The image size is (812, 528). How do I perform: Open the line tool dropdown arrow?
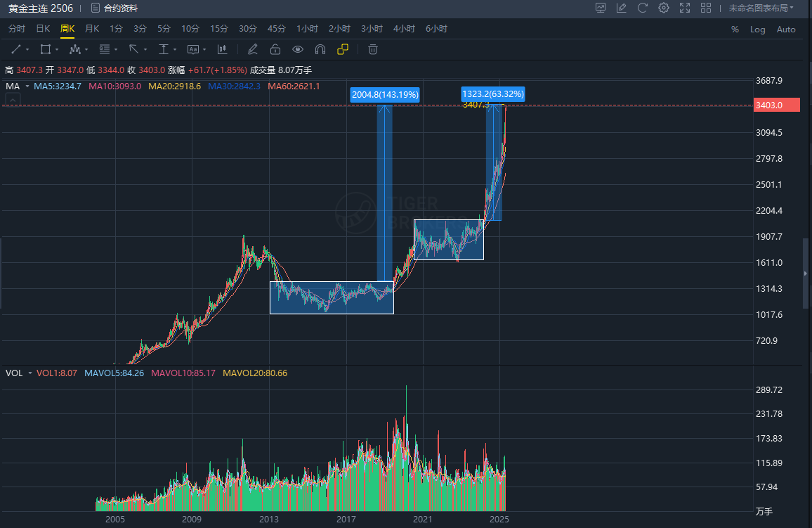[27, 50]
